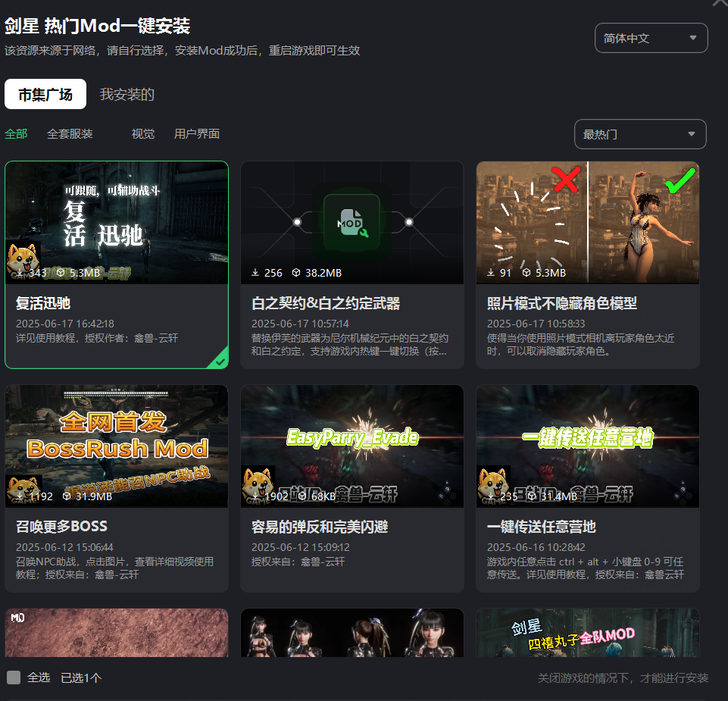
Task: Click the subtitle starting 该资源来源于网络
Action: pos(183,50)
